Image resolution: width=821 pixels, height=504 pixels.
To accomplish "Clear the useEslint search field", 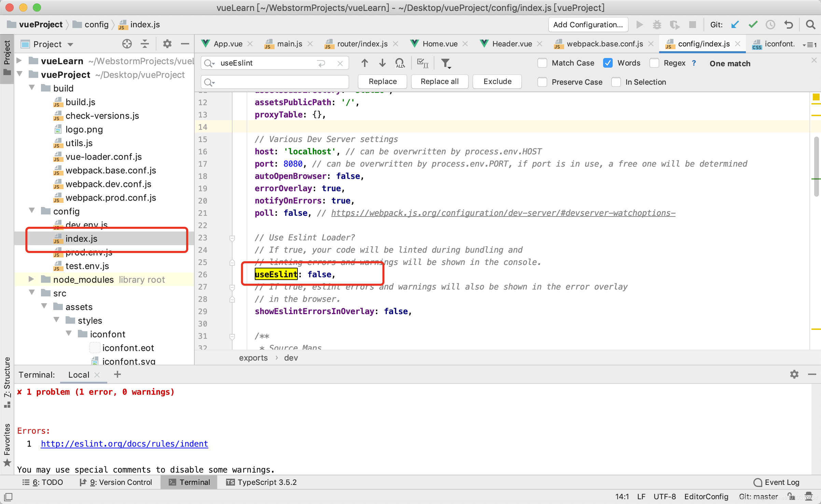I will coord(340,63).
